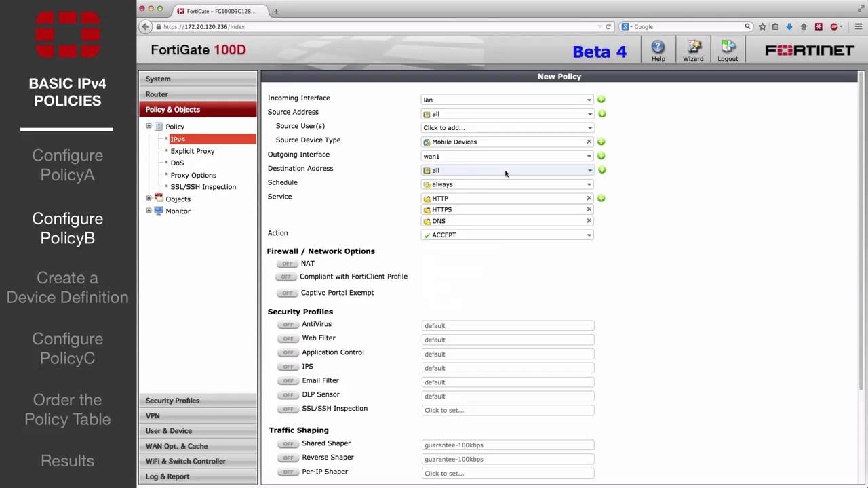Viewport: 868px width, 488px height.
Task: Open the System menu section
Action: click(198, 79)
